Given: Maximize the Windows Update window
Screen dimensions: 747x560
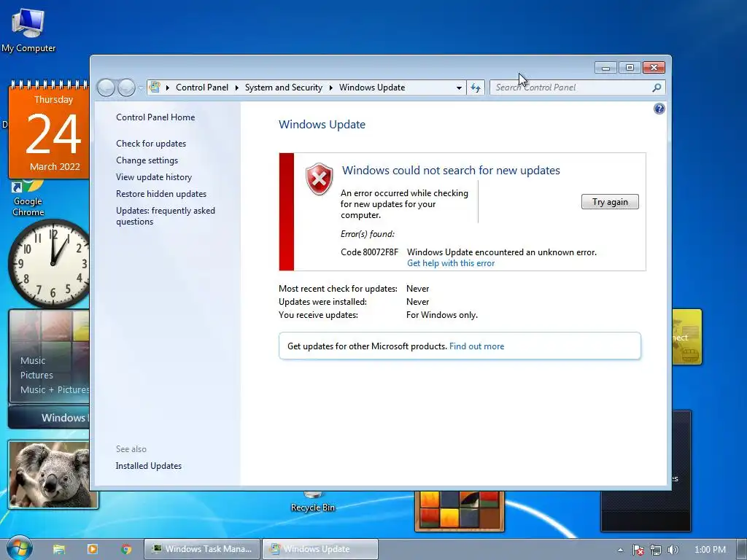Looking at the screenshot, I should tap(630, 68).
